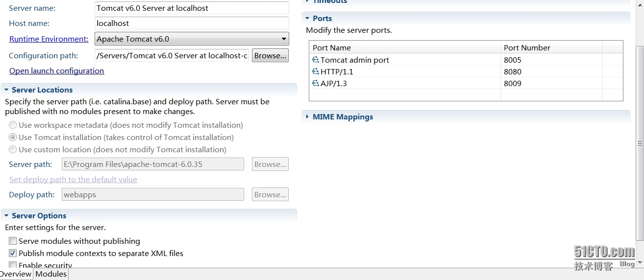Select Use Tomcat installation radio option
This screenshot has width=644, height=280.
13,138
